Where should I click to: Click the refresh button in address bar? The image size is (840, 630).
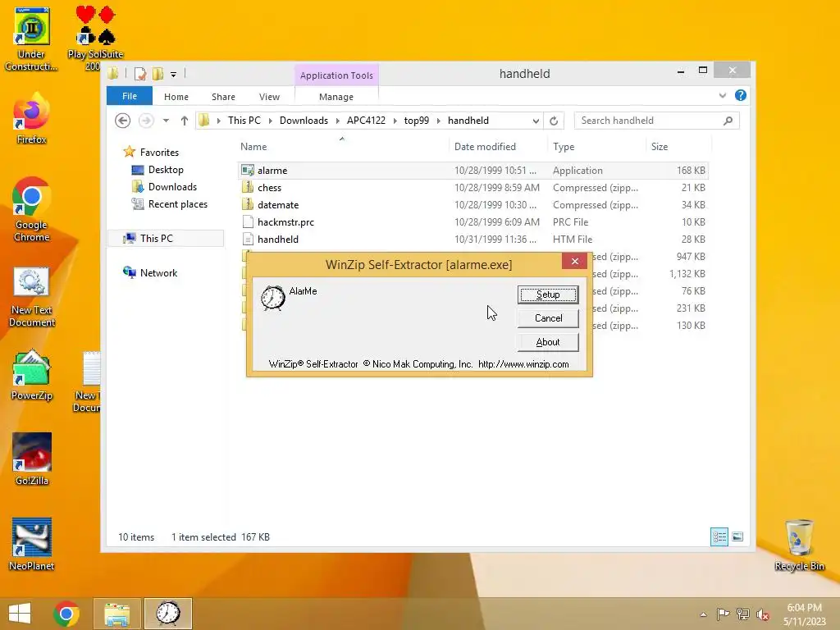tap(554, 121)
